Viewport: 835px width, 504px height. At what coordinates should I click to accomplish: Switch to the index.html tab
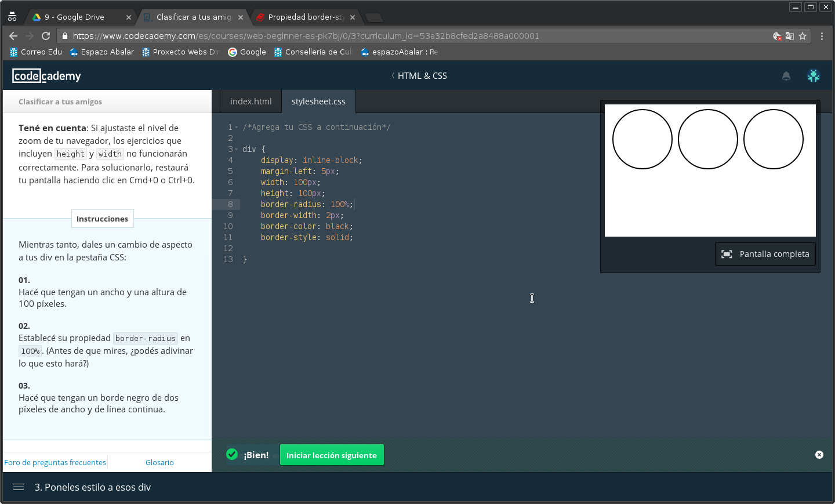coord(251,101)
